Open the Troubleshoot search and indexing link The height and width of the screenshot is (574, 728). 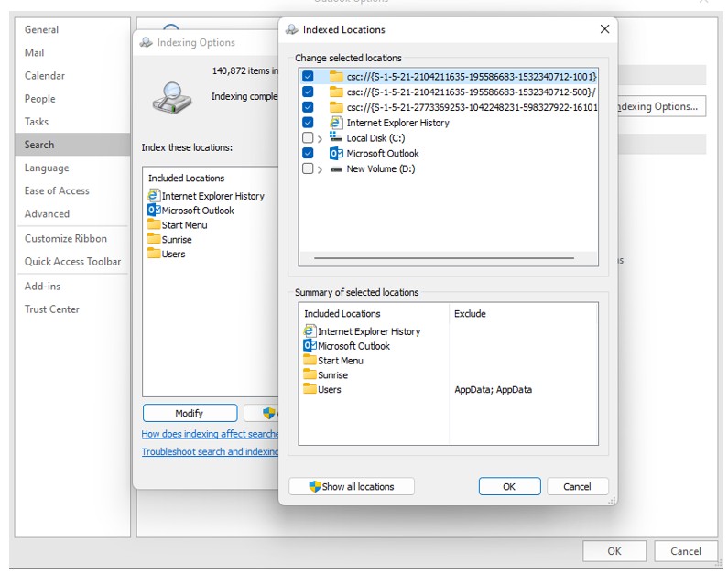(x=211, y=452)
